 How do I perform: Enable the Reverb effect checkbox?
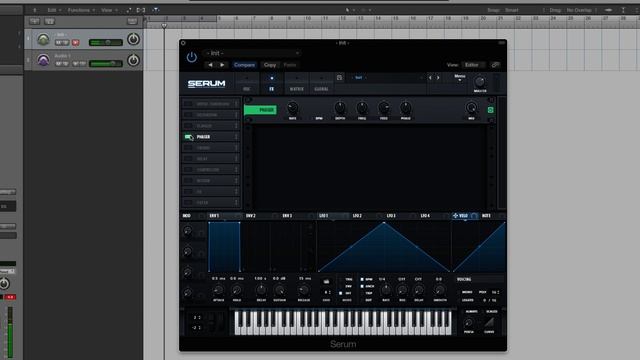coord(188,181)
